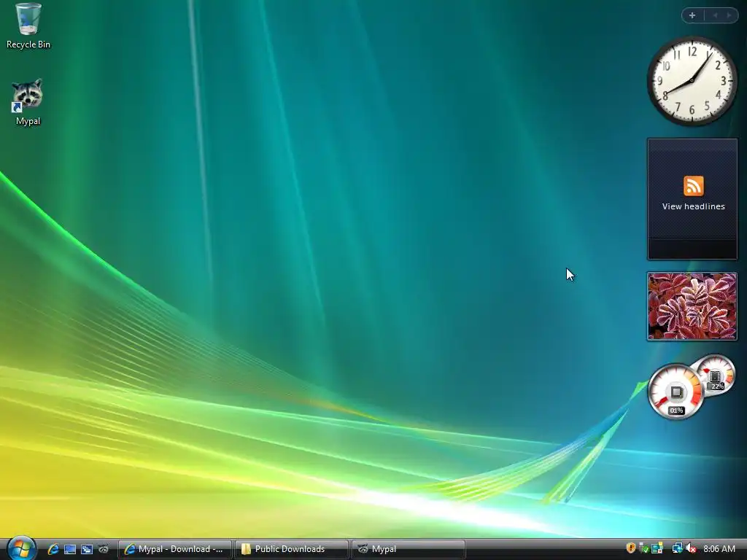Click the CPU usage gauge showing 01%

pos(676,392)
